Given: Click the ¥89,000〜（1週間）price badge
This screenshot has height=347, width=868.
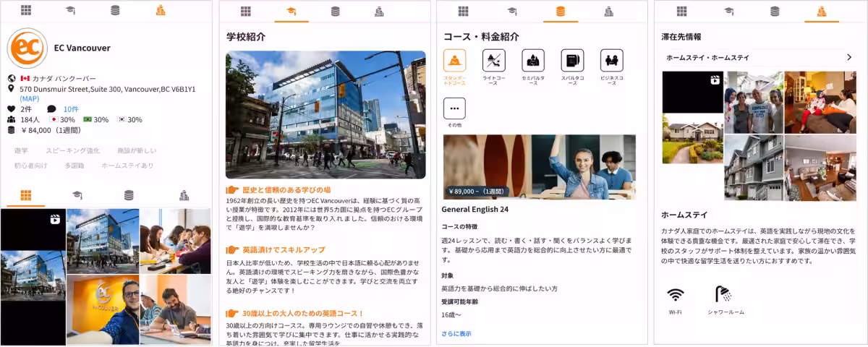Looking at the screenshot, I should tap(477, 192).
